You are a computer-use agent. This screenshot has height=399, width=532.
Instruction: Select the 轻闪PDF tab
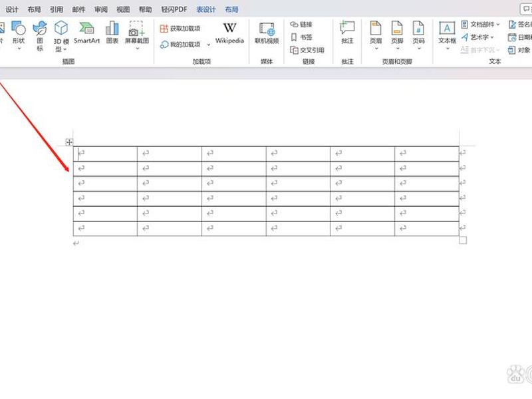174,9
